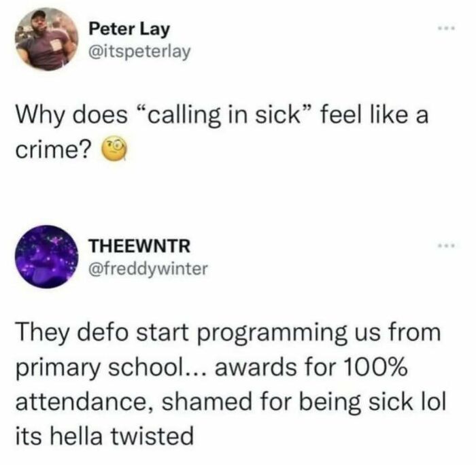
Task: Open the three-dot menu on THEEWNTR's reply
Action: 446,245
